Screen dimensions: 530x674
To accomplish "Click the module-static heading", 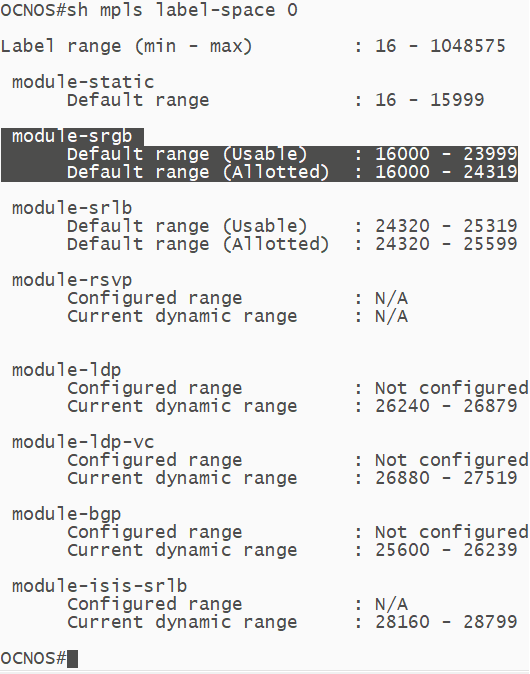I will point(83,82).
